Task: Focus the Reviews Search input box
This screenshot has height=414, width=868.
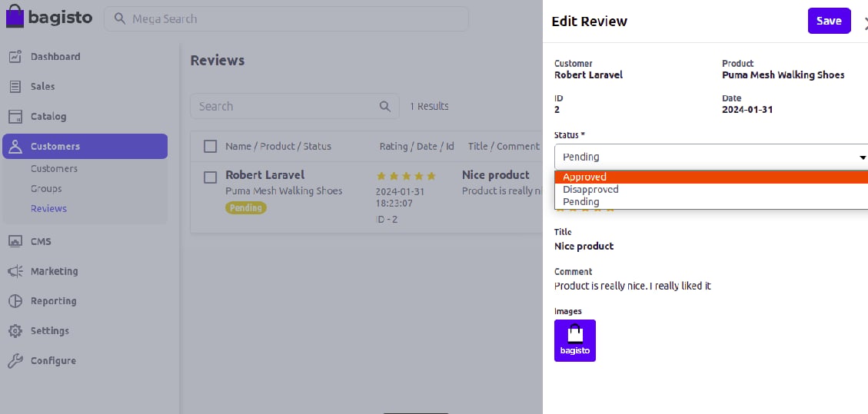Action: 294,106
